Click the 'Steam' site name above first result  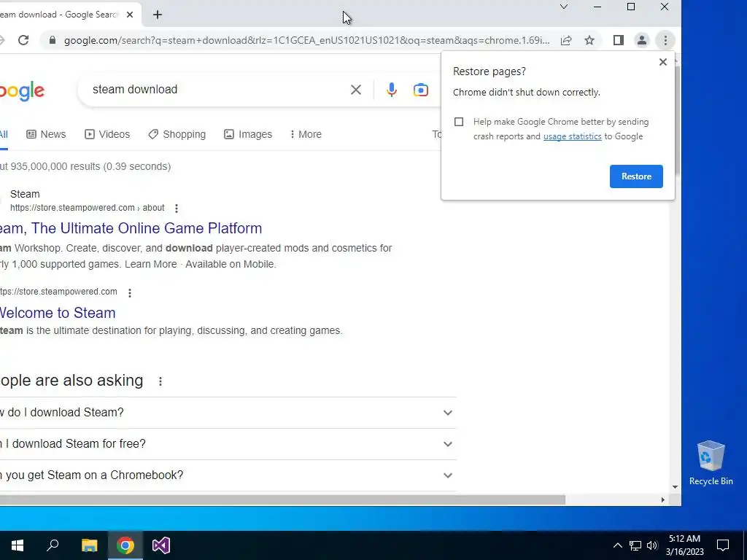[25, 194]
